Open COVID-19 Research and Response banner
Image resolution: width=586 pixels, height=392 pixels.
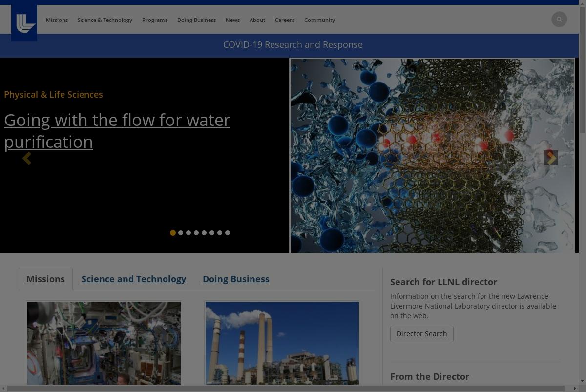[293, 45]
